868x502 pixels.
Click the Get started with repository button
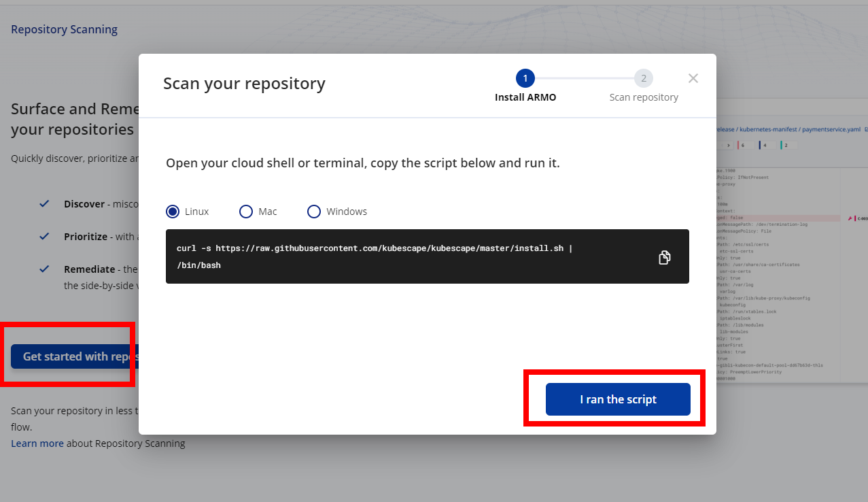click(75, 356)
